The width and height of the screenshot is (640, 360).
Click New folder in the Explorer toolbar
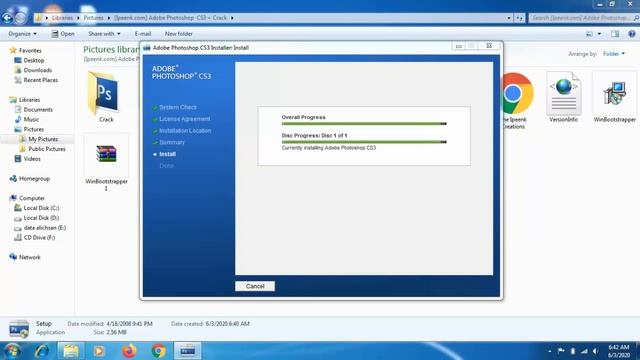point(178,34)
